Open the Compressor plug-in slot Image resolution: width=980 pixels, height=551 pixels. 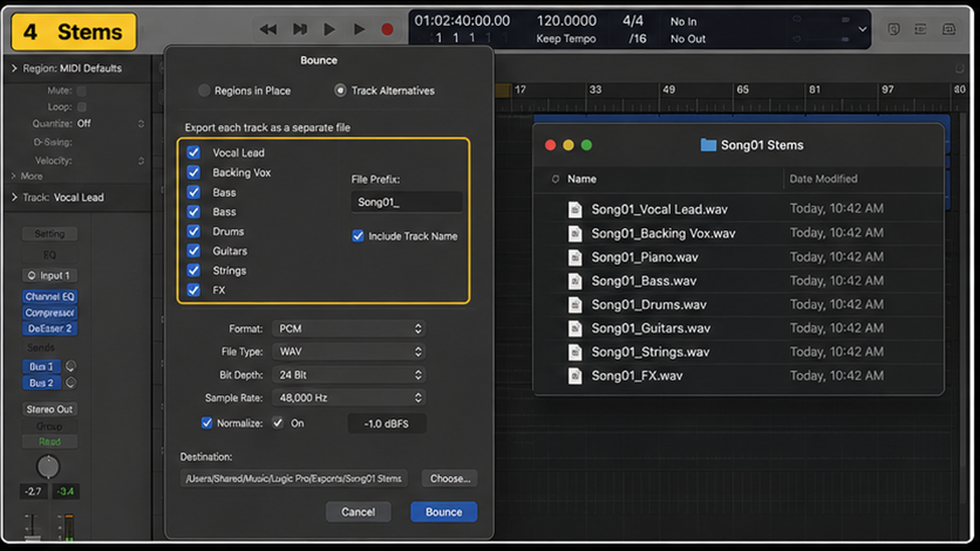click(50, 312)
